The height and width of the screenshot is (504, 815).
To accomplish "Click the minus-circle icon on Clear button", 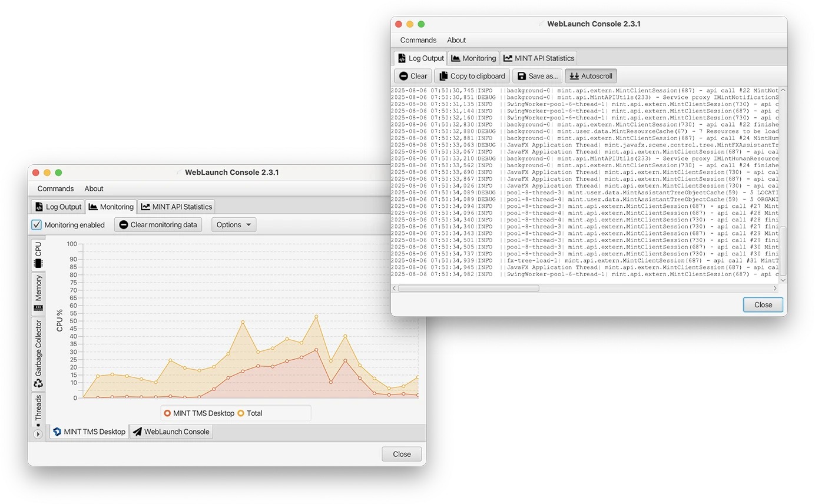I will [x=403, y=76].
